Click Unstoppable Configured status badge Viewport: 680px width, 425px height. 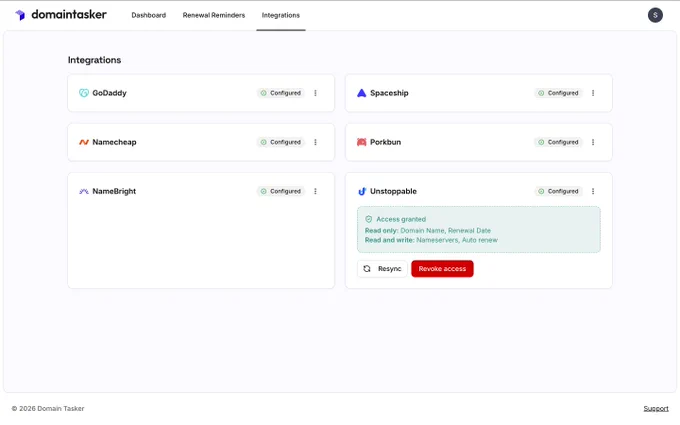point(559,191)
